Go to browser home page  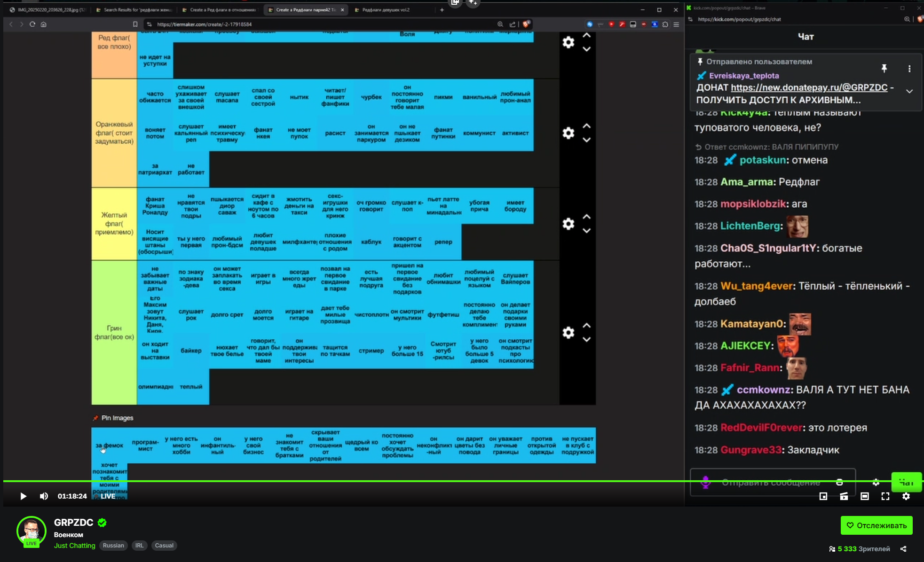pyautogui.click(x=44, y=24)
